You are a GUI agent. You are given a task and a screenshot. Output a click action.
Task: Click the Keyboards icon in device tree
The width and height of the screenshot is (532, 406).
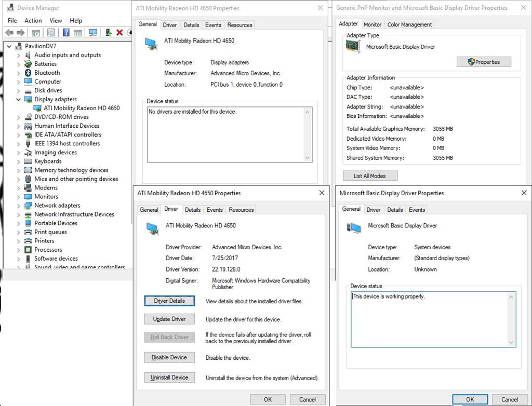click(x=28, y=161)
